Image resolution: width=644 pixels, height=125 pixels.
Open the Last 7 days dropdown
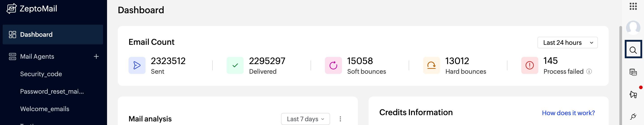click(305, 119)
